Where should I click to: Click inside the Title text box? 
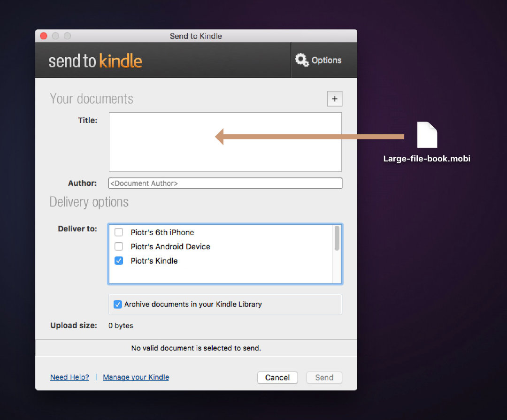225,141
